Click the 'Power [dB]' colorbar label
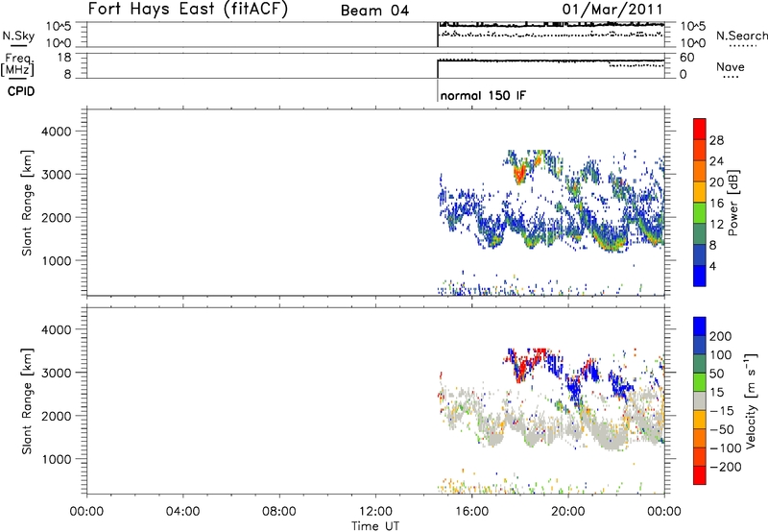Image resolution: width=768 pixels, height=532 pixels. (x=733, y=203)
